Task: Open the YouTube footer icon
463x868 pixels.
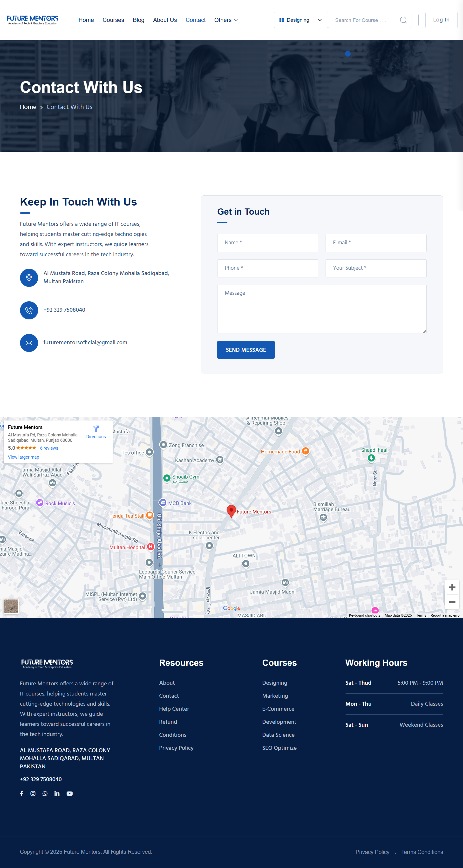Action: point(69,793)
